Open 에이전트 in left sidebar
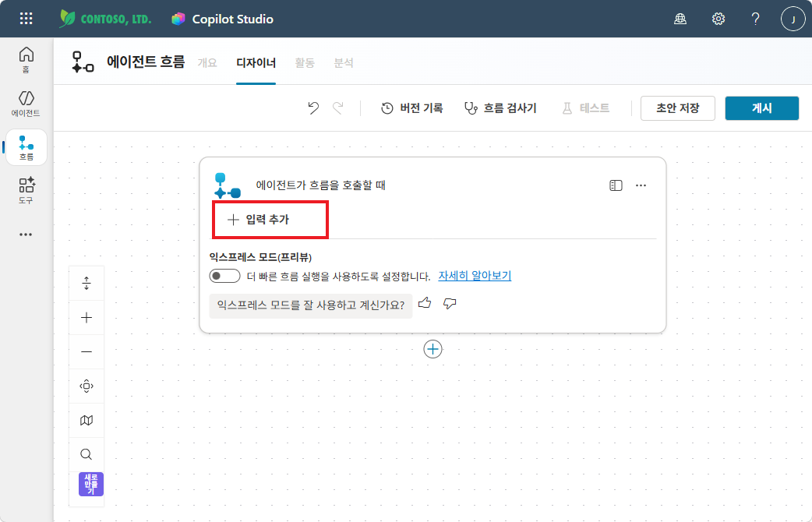 [x=26, y=104]
